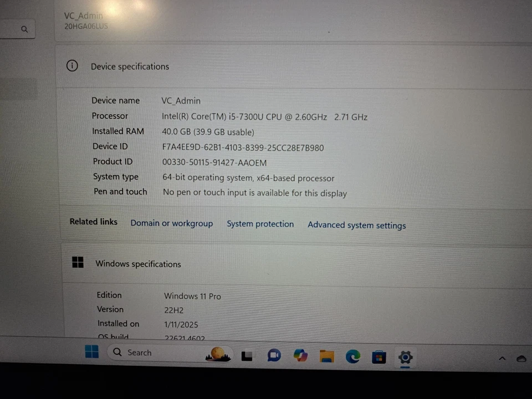Select the processor value Intel Core i5-7300U
This screenshot has height=399, width=532.
(264, 117)
